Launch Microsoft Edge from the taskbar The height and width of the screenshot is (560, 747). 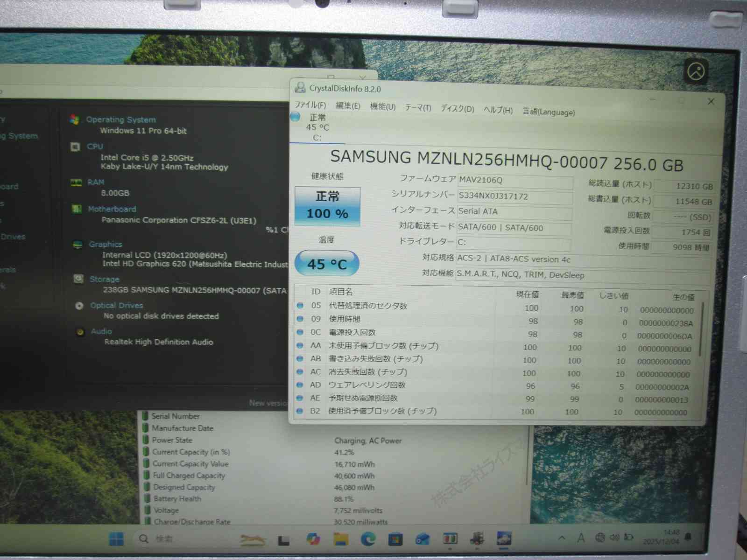[368, 539]
